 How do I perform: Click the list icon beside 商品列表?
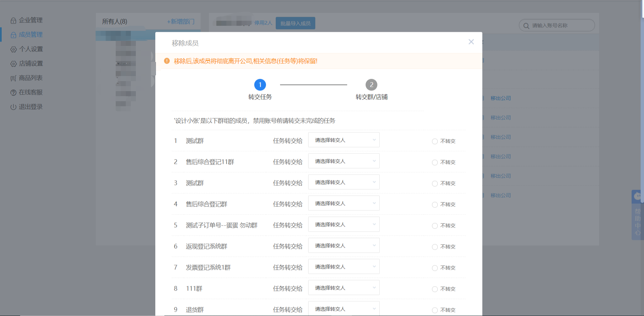tap(13, 78)
